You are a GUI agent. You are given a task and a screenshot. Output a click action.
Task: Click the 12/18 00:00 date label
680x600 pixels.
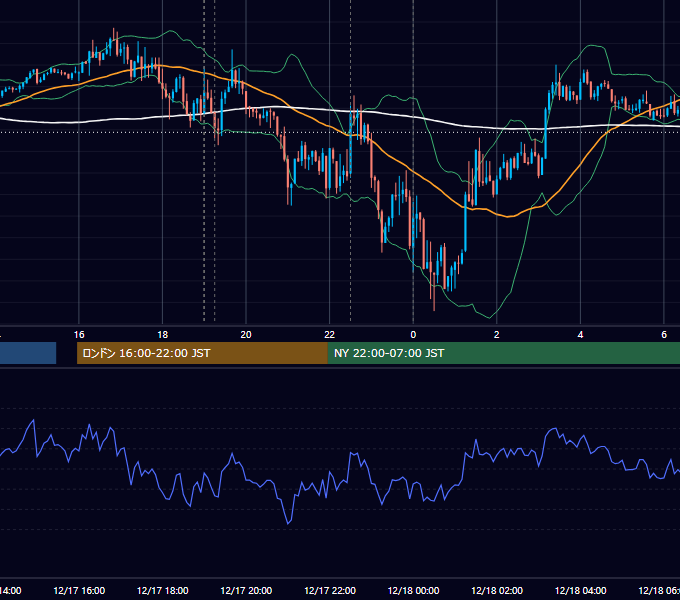(x=413, y=590)
